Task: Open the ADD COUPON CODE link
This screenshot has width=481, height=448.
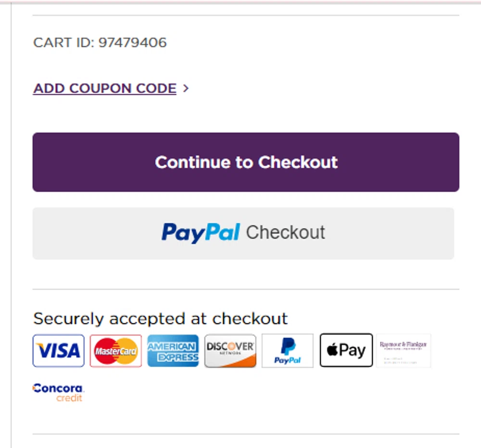Action: tap(105, 89)
